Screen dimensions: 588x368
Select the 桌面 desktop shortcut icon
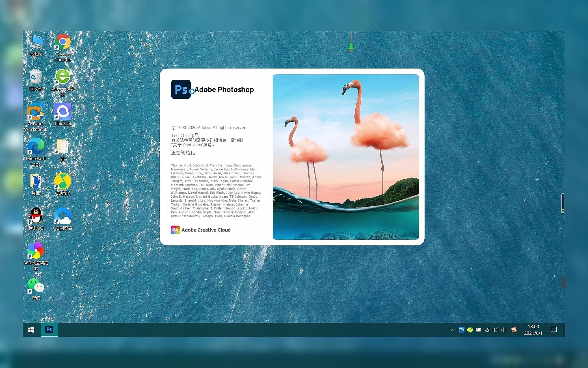click(36, 184)
